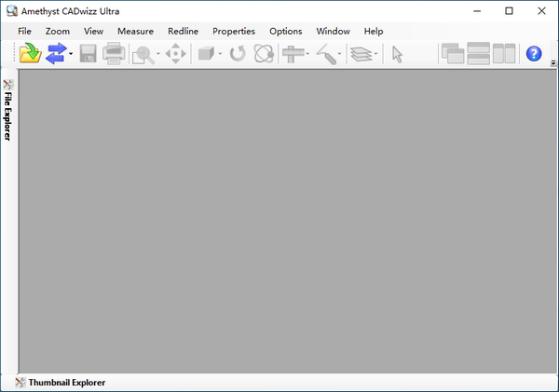The image size is (559, 392).
Task: Open the File Explorer side panel
Action: click(x=7, y=110)
